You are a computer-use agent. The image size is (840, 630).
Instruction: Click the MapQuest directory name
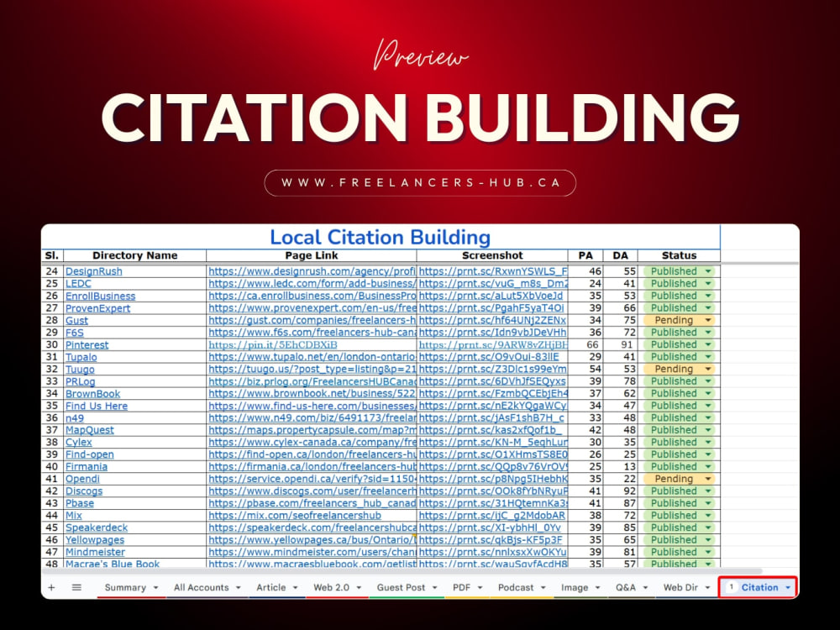pos(90,430)
